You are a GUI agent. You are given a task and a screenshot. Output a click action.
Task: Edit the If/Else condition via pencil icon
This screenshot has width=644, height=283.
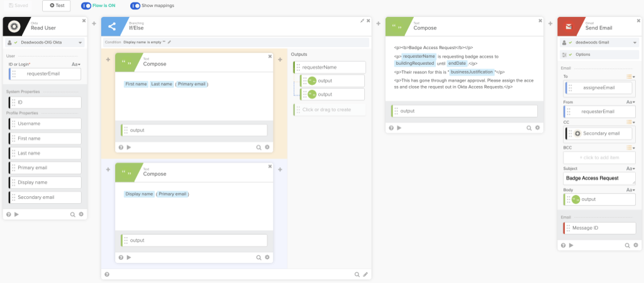(x=169, y=42)
